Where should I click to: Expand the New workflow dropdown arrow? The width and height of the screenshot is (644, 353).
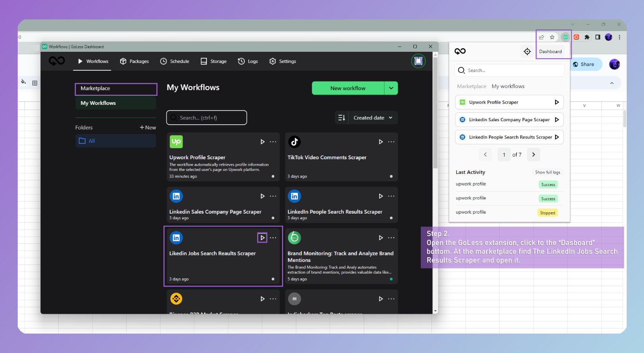click(x=391, y=88)
